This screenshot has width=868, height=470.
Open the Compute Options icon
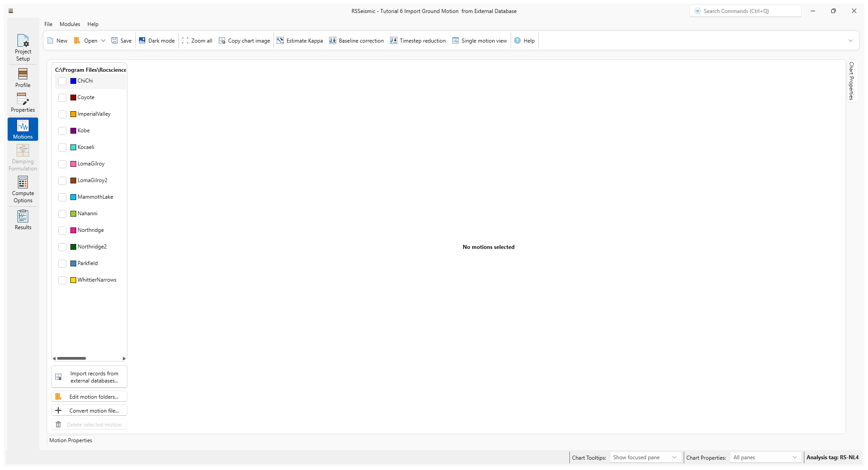22,189
